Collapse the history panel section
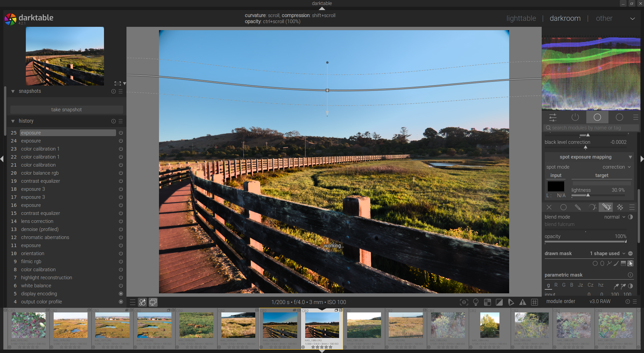The image size is (644, 353). point(13,121)
